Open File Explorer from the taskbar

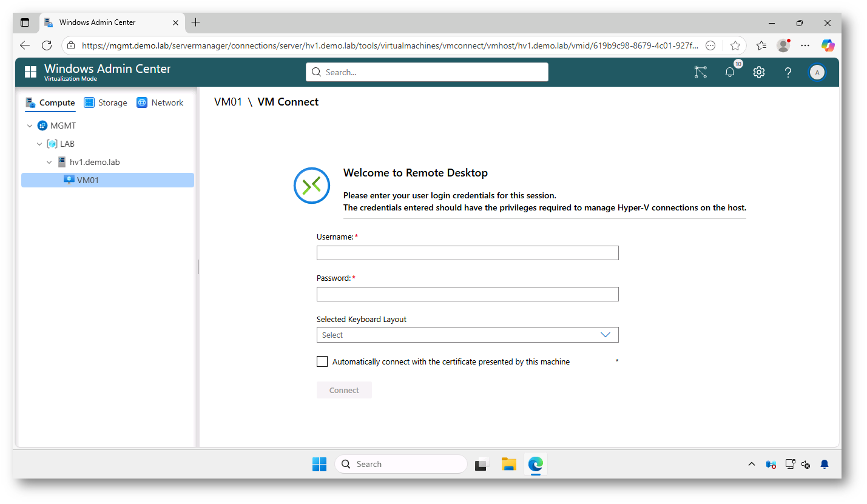[x=508, y=464]
